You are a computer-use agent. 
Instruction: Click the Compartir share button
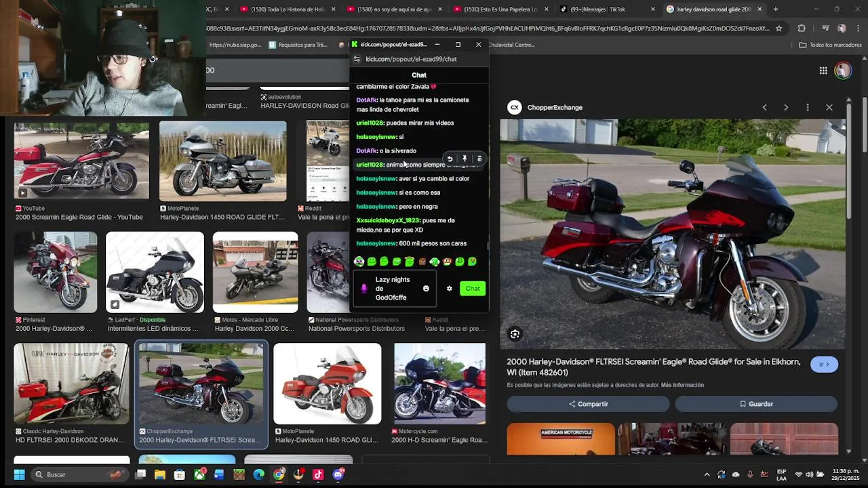(588, 404)
